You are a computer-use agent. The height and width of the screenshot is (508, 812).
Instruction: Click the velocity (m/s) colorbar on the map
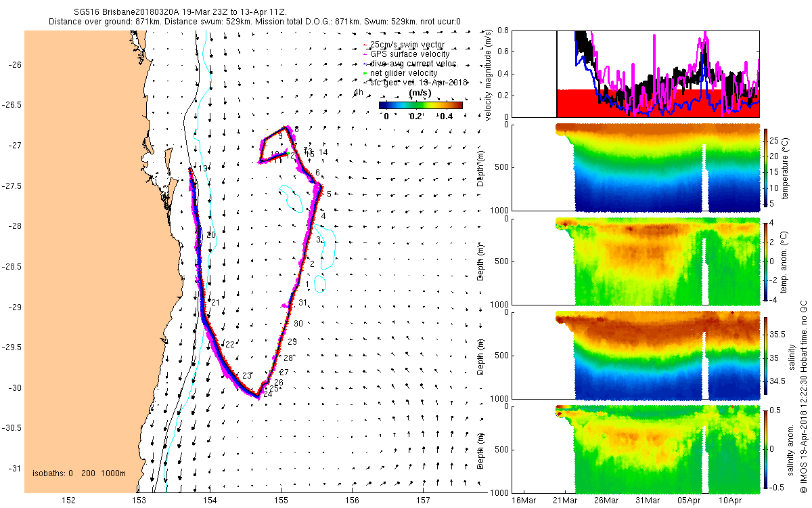(x=420, y=105)
